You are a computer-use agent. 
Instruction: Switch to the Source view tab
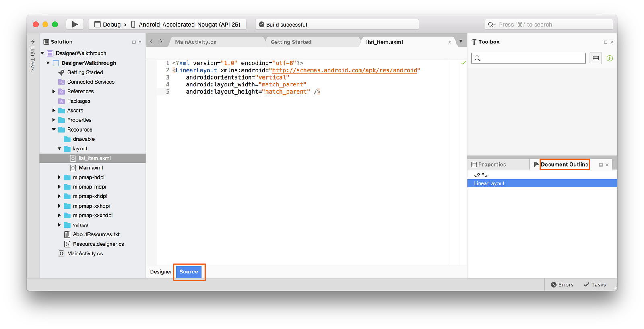[189, 272]
